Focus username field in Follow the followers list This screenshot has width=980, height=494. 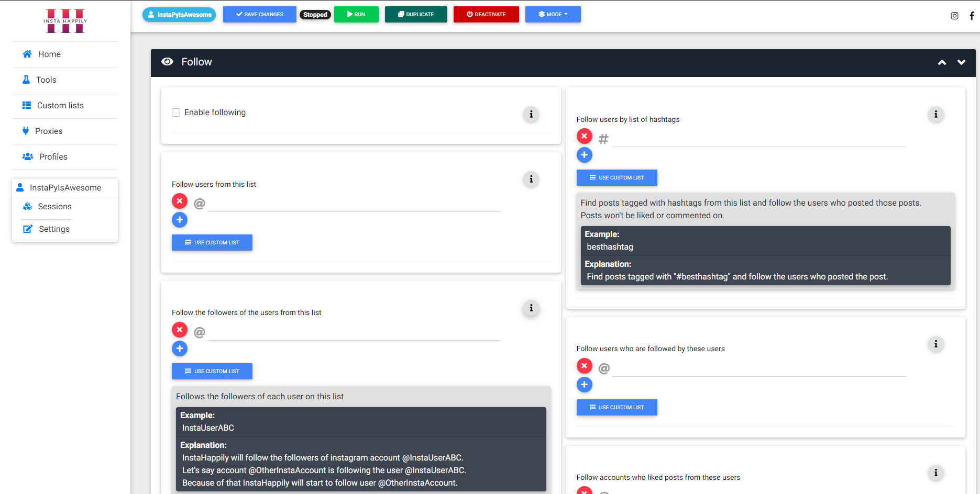pos(354,332)
